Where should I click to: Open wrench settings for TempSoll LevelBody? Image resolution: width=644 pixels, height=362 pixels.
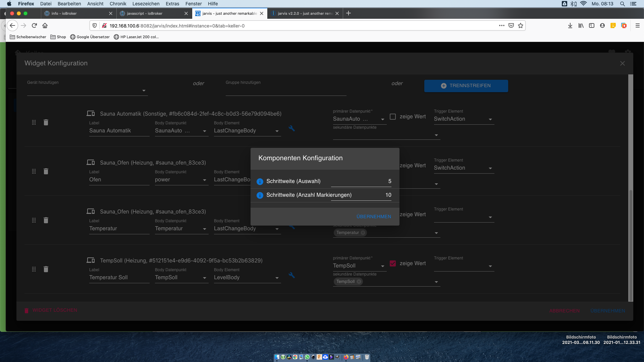pos(292,275)
